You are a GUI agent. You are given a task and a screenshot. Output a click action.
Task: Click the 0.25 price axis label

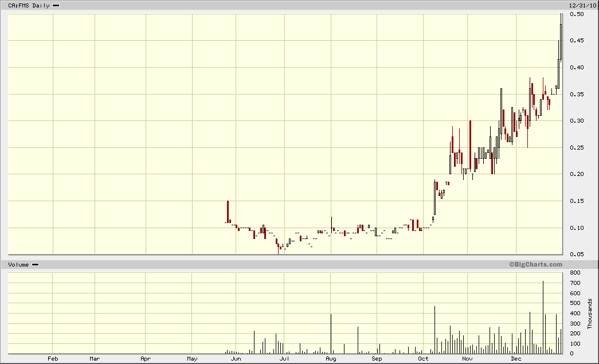(x=577, y=147)
